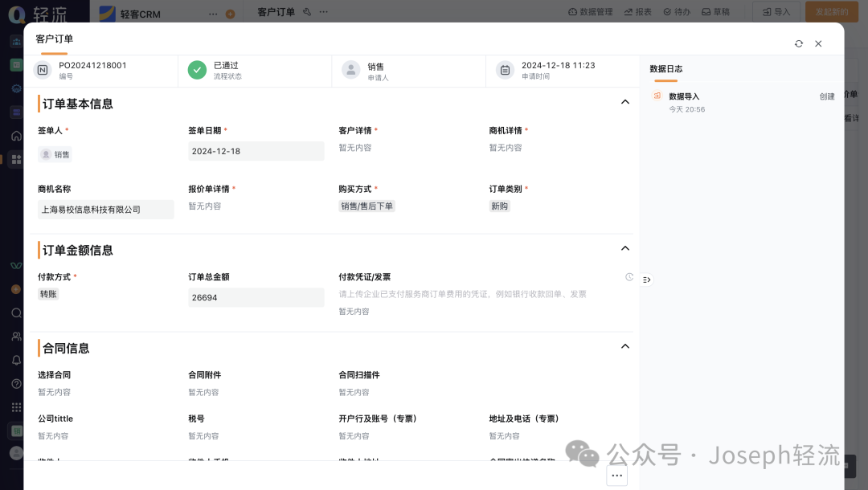Image resolution: width=868 pixels, height=490 pixels.
Task: Open the notifications bell in the sidebar
Action: 16,360
